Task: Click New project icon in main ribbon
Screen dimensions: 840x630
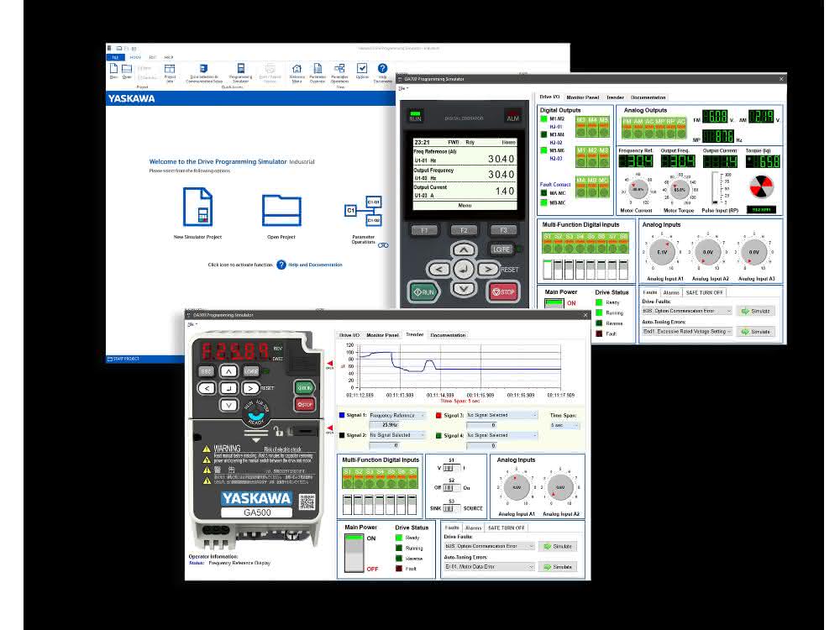Action: tap(113, 71)
